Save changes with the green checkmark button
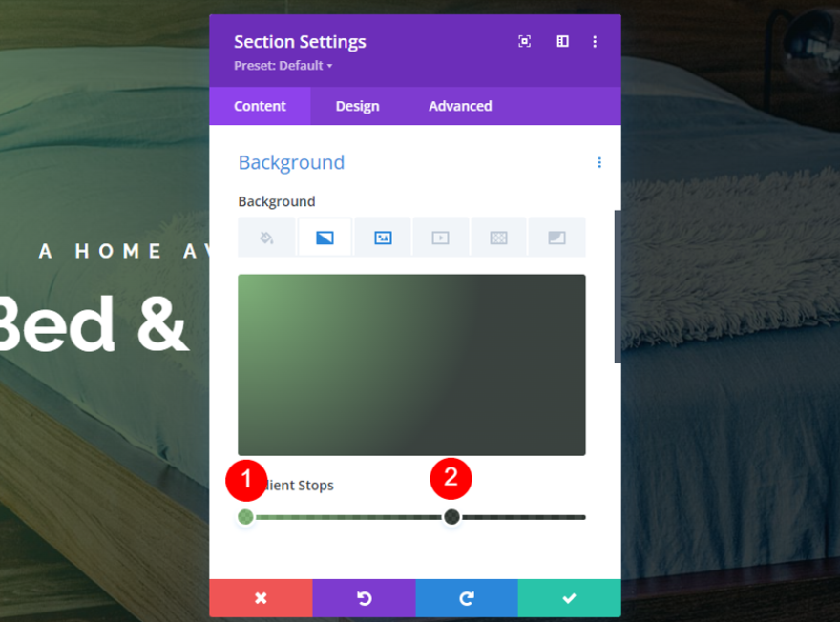The width and height of the screenshot is (840, 622). [570, 598]
